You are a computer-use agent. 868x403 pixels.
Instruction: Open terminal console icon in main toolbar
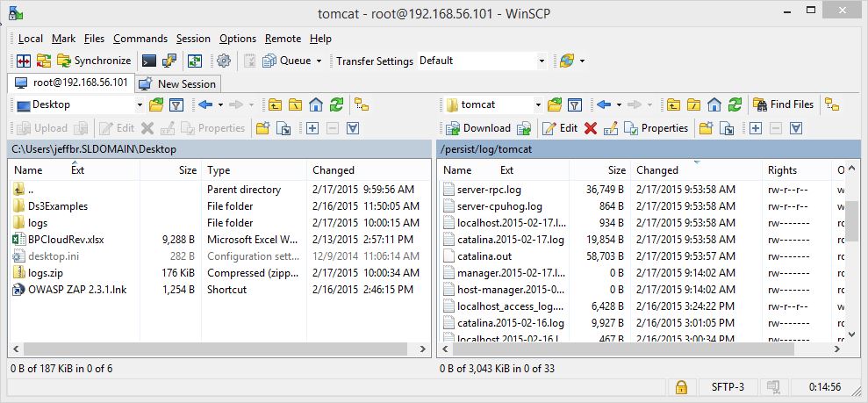pos(149,61)
